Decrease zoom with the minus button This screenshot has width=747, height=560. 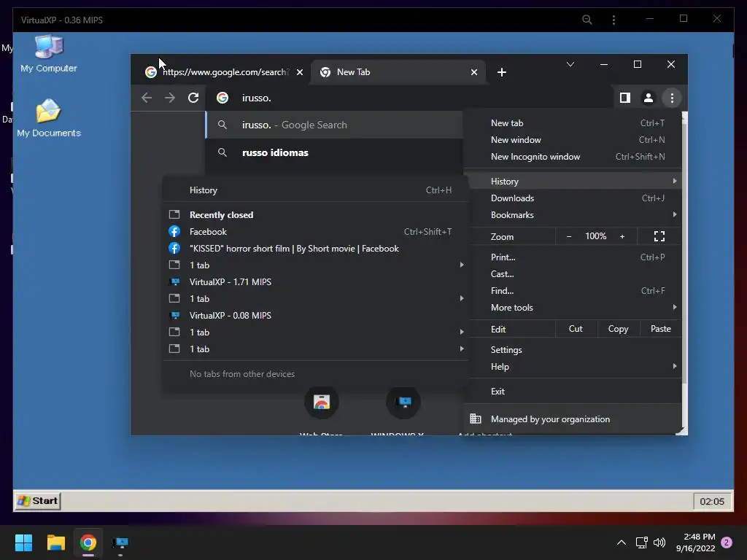pyautogui.click(x=569, y=236)
